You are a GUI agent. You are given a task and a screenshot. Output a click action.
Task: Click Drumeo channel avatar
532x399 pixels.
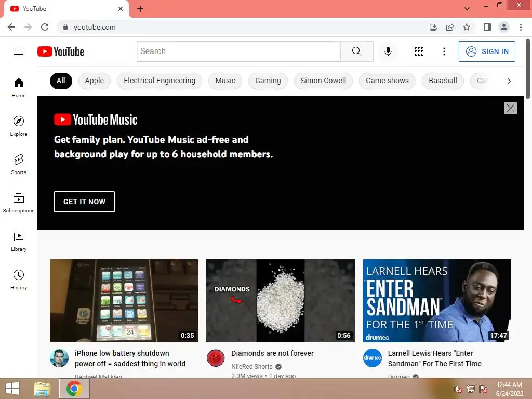pyautogui.click(x=372, y=358)
